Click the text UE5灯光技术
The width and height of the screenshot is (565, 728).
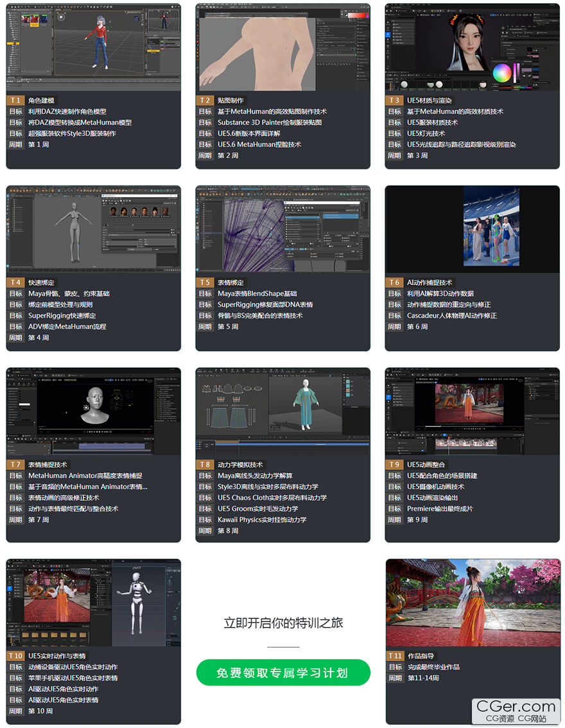[x=426, y=134]
